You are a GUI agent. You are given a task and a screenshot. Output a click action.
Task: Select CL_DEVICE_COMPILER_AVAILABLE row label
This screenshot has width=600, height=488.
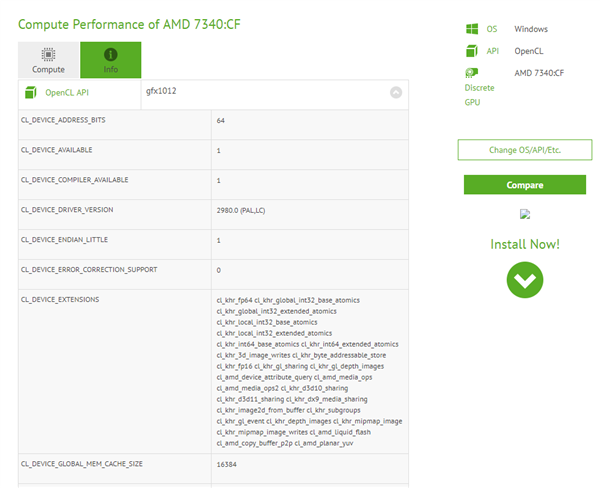(75, 180)
